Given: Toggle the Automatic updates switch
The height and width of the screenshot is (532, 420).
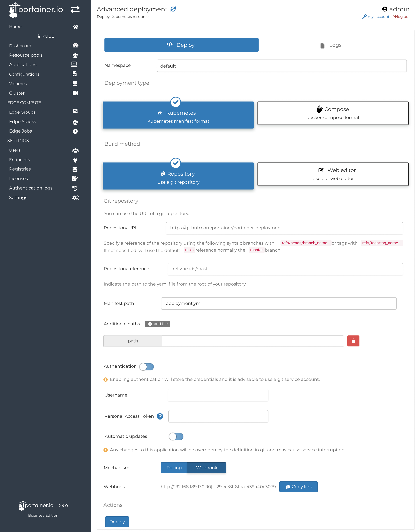Looking at the screenshot, I should pyautogui.click(x=176, y=436).
